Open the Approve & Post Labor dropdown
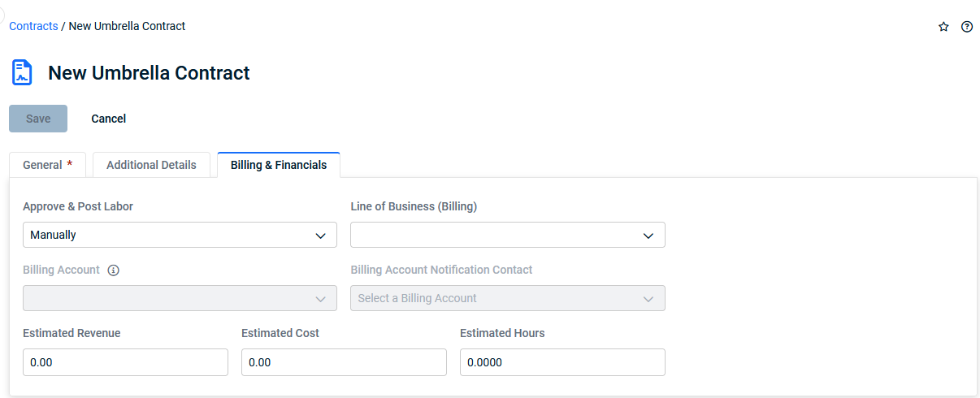Viewport: 980px width, 398px height. [x=180, y=235]
